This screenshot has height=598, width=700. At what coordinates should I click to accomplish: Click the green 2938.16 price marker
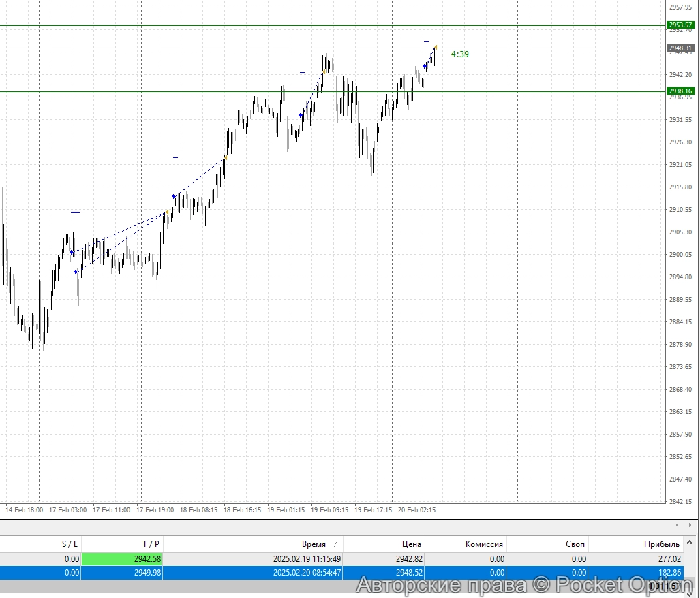click(680, 91)
